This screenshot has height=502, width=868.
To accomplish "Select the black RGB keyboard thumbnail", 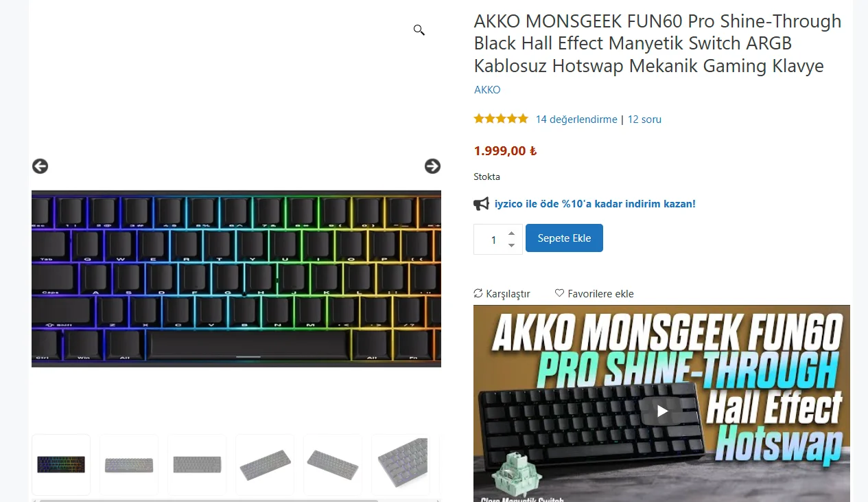I will (x=61, y=465).
